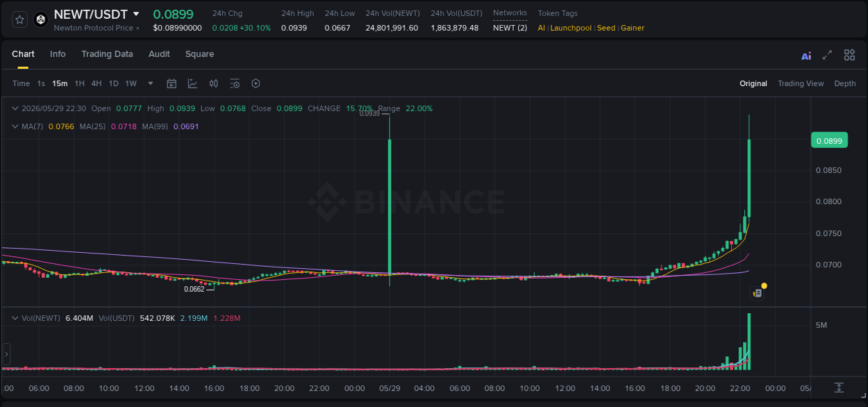
Task: Click the 0.0662 low price marker
Action: point(194,289)
